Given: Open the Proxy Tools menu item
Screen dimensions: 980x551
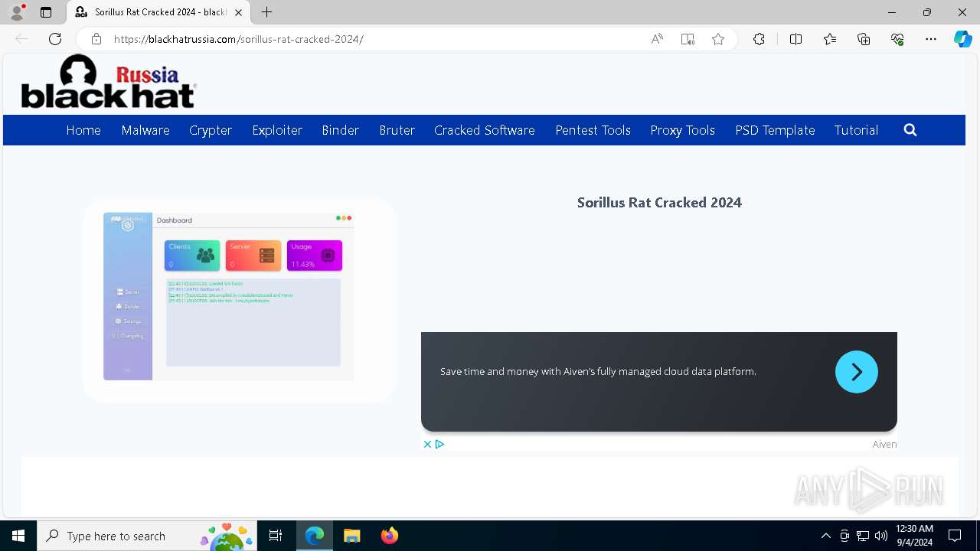Looking at the screenshot, I should (x=683, y=130).
